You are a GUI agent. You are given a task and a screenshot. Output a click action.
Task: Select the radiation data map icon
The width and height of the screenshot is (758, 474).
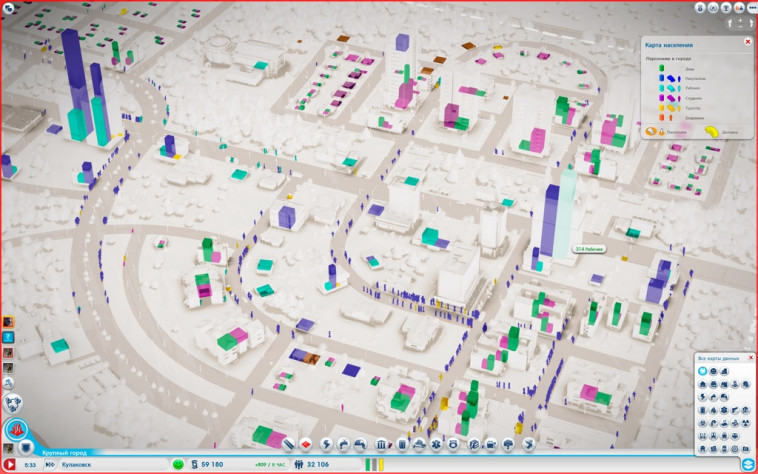coord(746,423)
